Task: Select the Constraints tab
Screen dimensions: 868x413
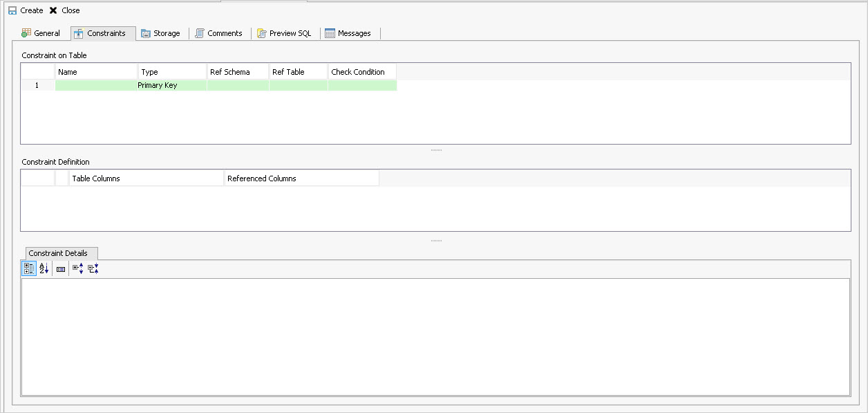Action: [103, 33]
